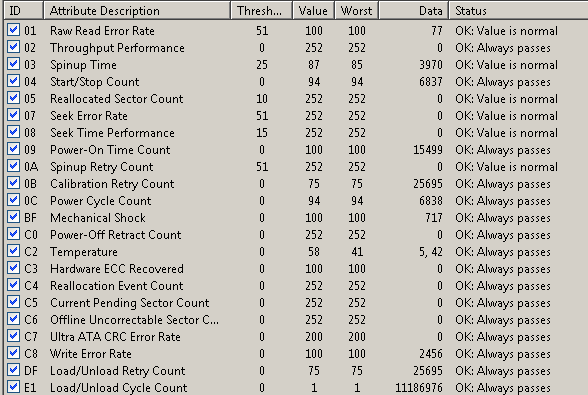
Task: Click Power Cycle Count data 6838
Action: pyautogui.click(x=431, y=201)
